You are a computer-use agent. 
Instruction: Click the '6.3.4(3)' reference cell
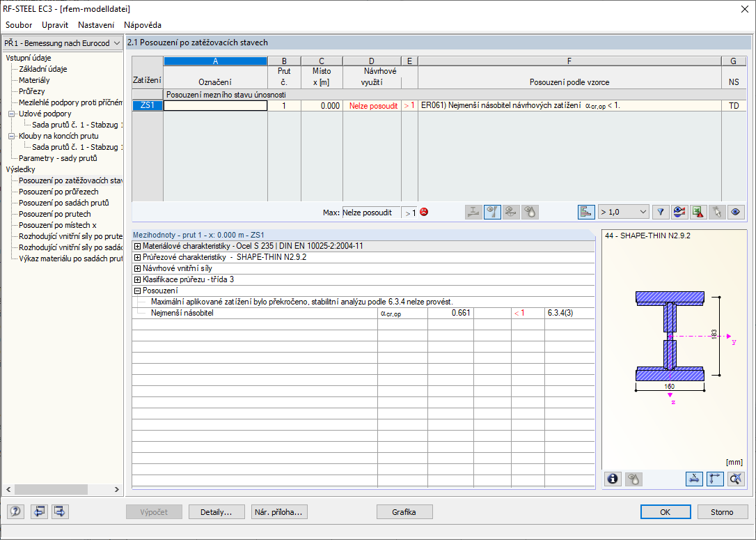[x=569, y=313]
